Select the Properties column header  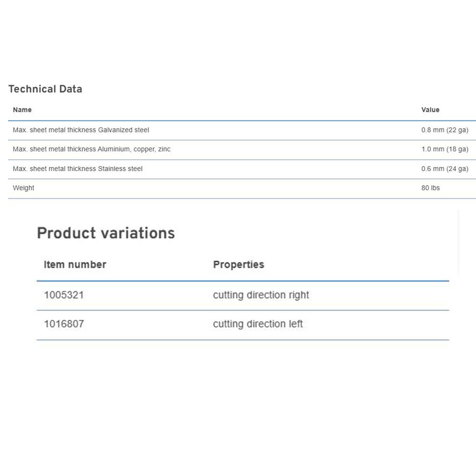click(238, 264)
